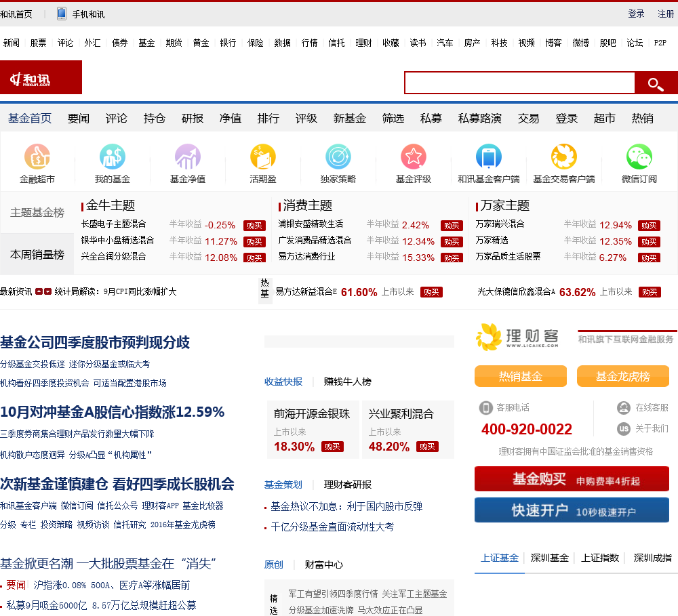This screenshot has width=678, height=616.
Task: Click the 基金购买 red banner button
Action: 572,479
